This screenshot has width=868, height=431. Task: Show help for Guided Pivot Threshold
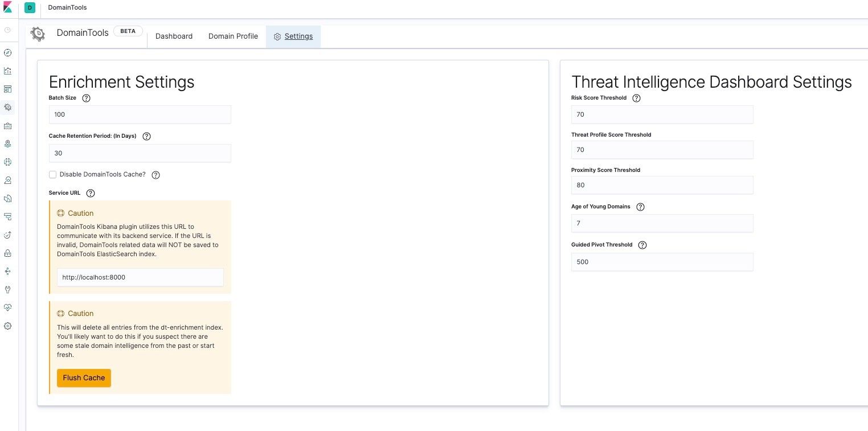pyautogui.click(x=642, y=245)
